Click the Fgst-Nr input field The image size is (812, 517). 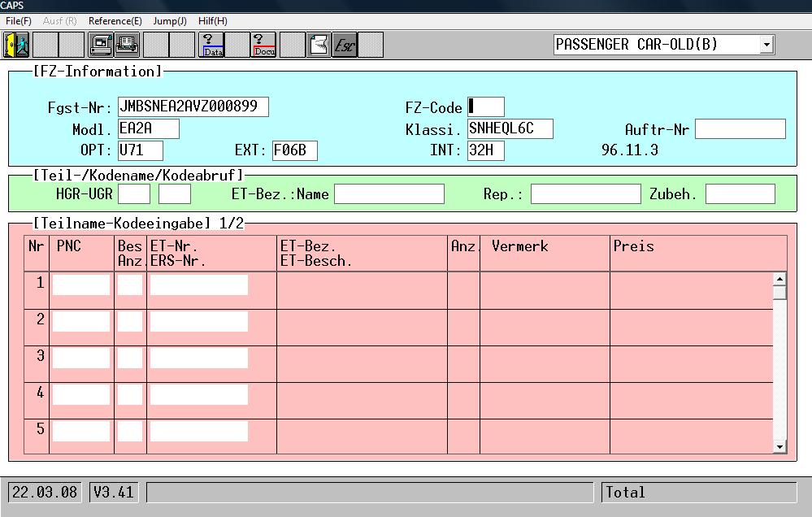[x=193, y=107]
